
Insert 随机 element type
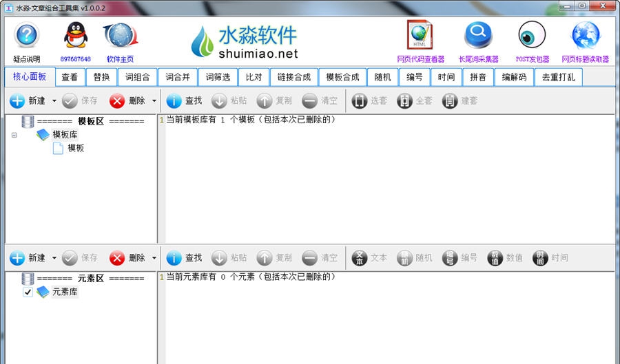[x=415, y=258]
